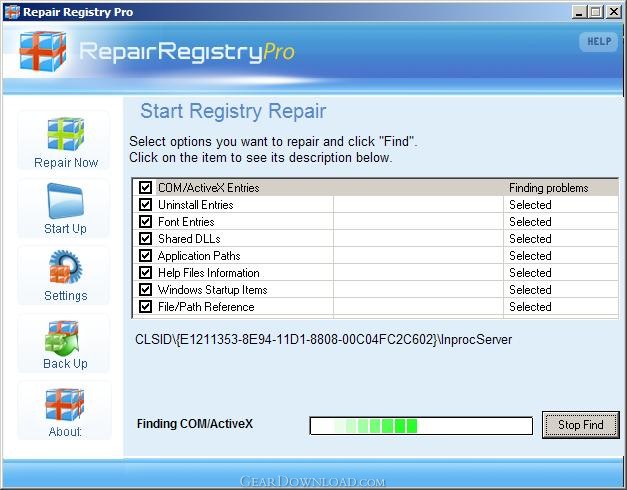Minimize the Repair Registry Pro window
The width and height of the screenshot is (627, 490).
(x=579, y=12)
